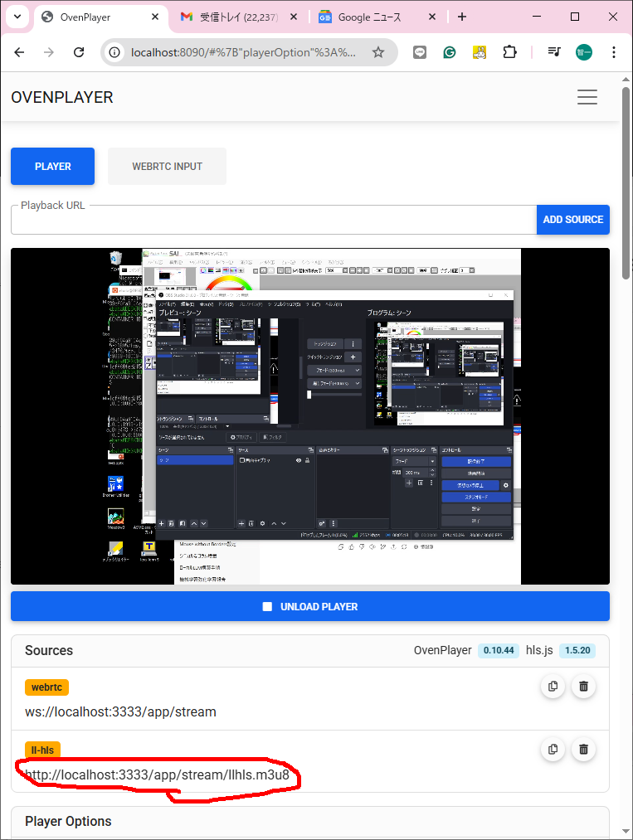Open the Extensions puzzle icon
This screenshot has height=840, width=633.
coord(509,52)
